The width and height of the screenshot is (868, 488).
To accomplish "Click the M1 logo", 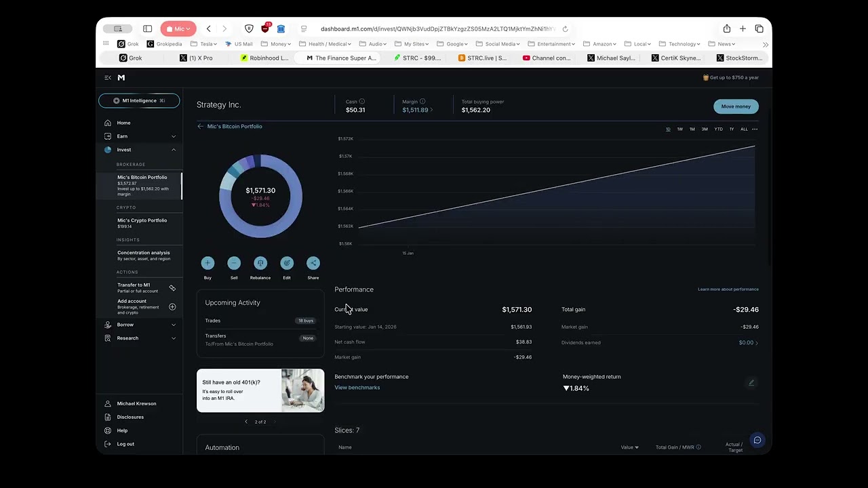I will click(x=121, y=78).
